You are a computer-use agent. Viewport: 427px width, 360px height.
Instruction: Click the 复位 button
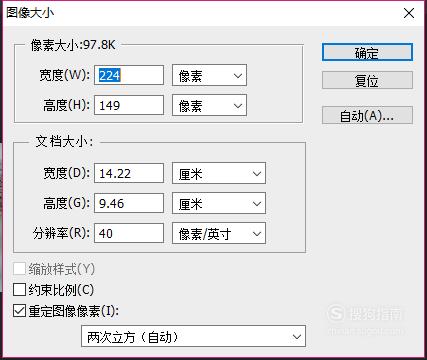(x=367, y=80)
